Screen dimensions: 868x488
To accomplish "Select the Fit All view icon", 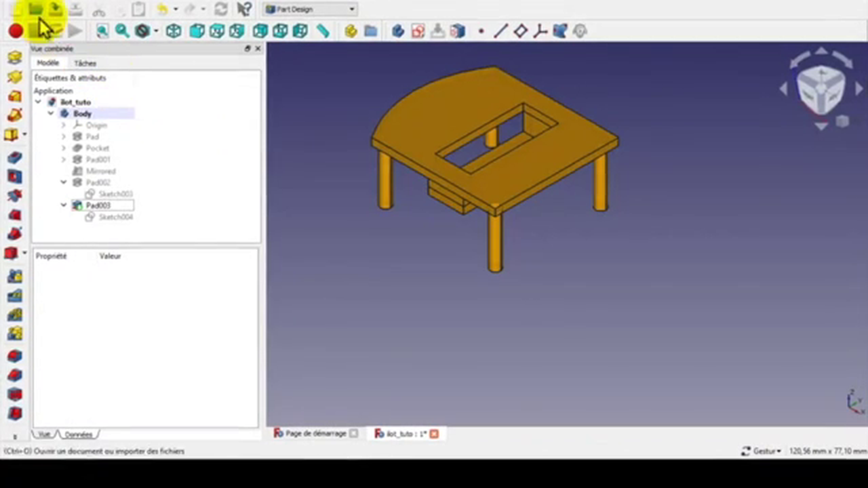I will (102, 31).
